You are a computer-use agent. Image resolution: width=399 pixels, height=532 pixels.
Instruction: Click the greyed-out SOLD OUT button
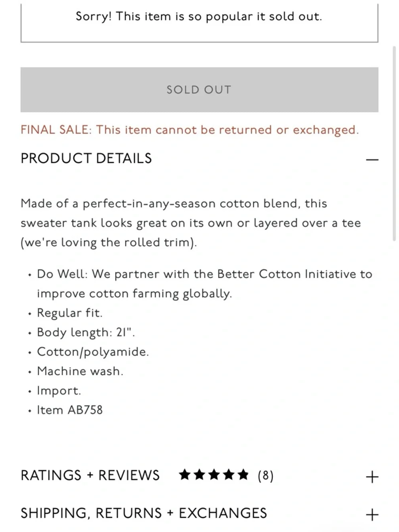199,90
